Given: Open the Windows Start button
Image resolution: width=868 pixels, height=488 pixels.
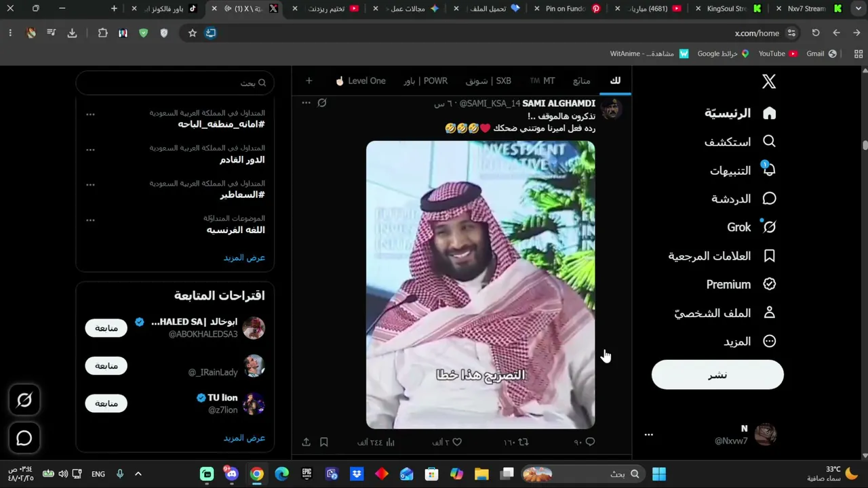Looking at the screenshot, I should 658,474.
